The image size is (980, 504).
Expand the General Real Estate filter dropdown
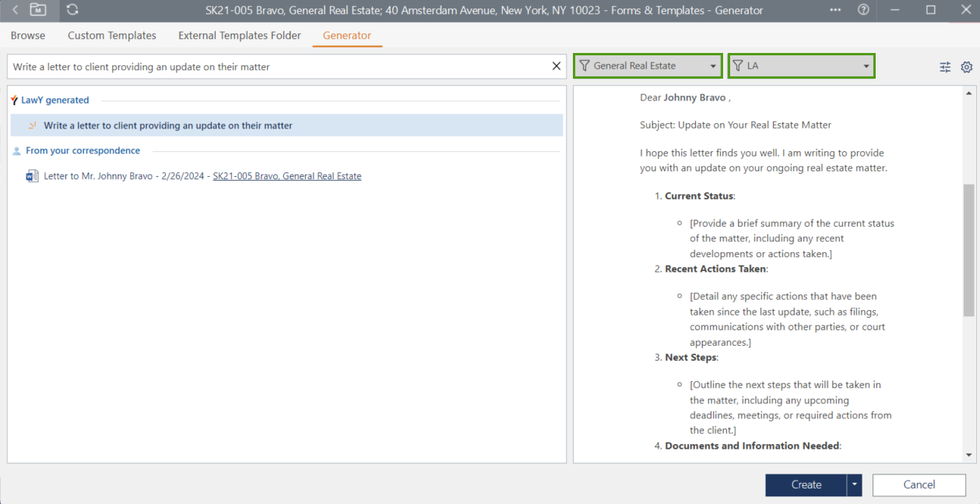(713, 66)
